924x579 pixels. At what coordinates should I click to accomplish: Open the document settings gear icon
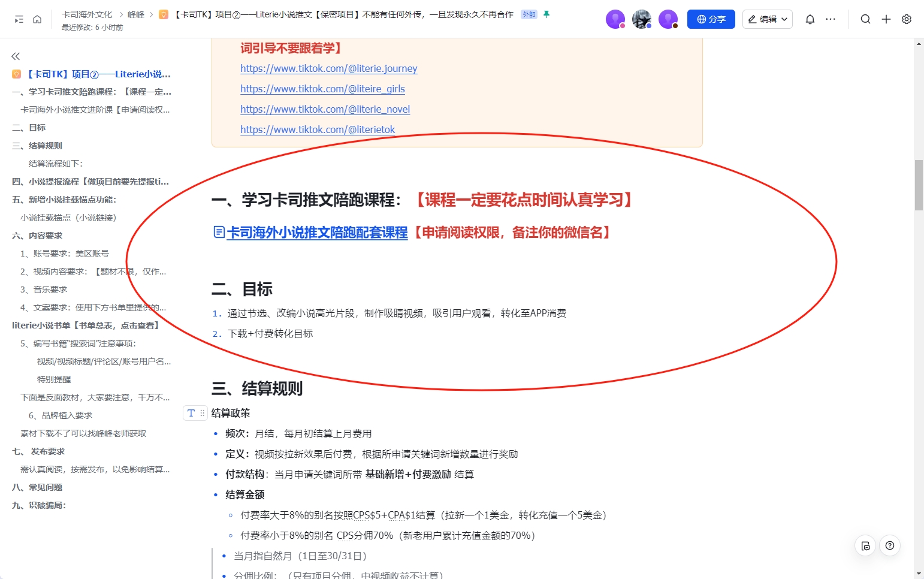point(907,19)
